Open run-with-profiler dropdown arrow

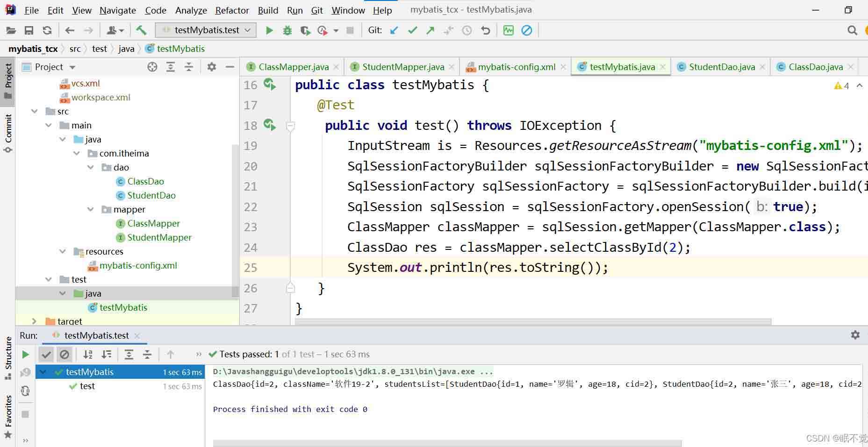pyautogui.click(x=336, y=30)
